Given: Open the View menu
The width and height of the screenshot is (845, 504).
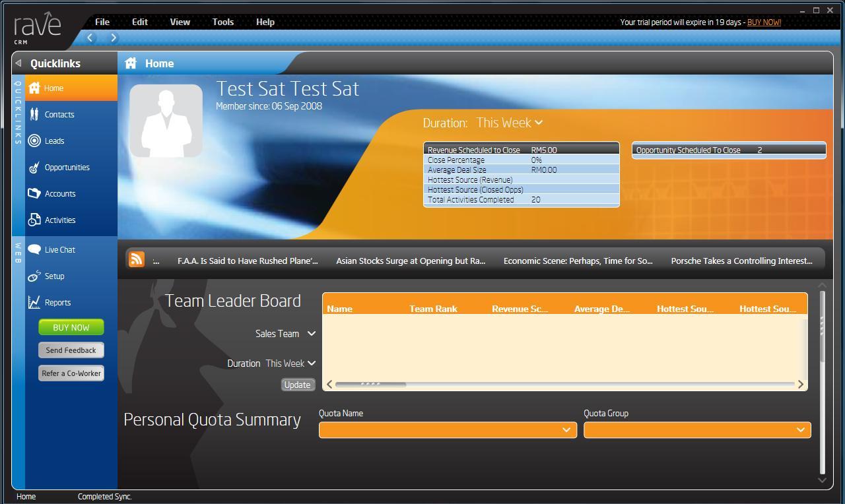Looking at the screenshot, I should coord(180,22).
